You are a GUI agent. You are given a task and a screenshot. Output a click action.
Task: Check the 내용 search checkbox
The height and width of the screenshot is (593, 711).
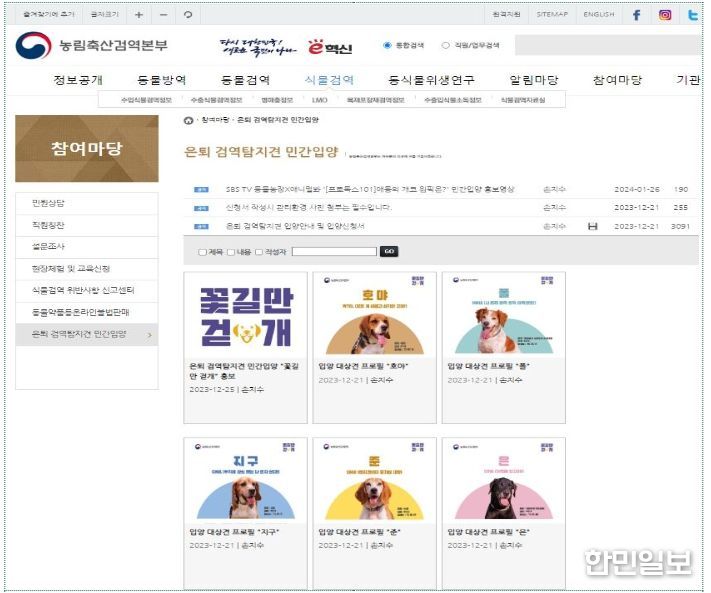coord(231,252)
